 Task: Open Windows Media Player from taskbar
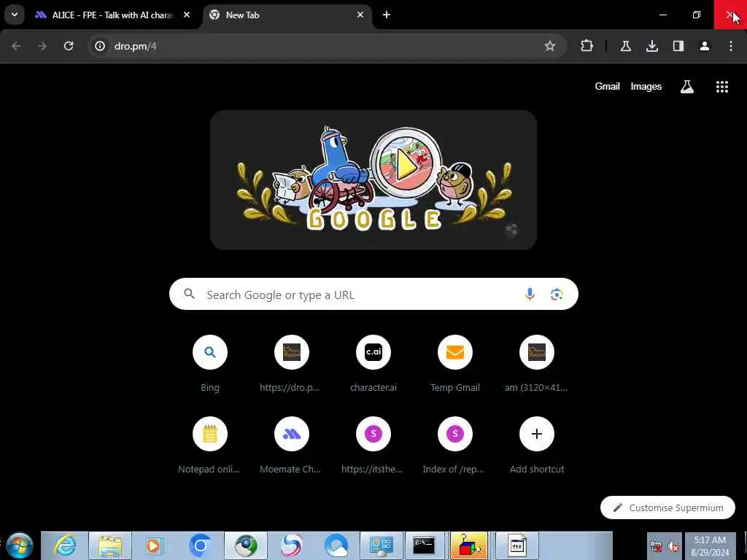[x=154, y=545]
